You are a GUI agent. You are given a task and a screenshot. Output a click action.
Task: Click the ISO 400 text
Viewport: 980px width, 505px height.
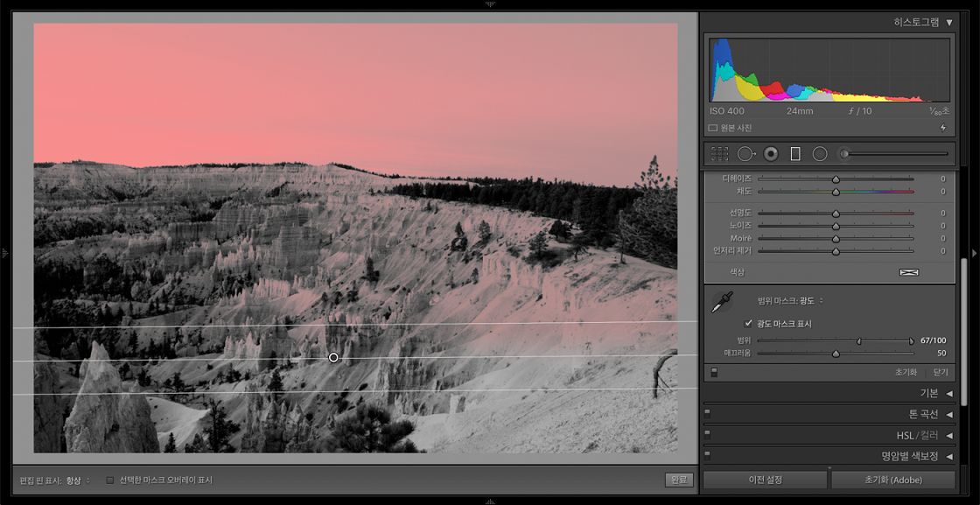pos(727,111)
